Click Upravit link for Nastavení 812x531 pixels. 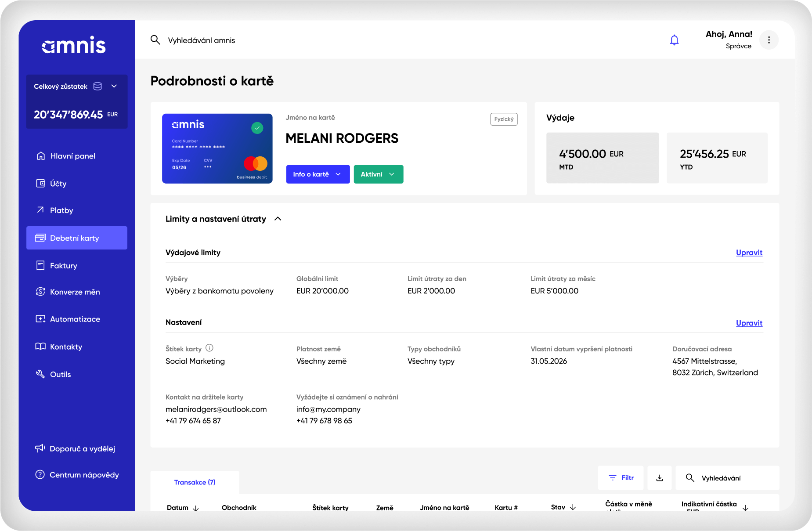[x=749, y=323]
